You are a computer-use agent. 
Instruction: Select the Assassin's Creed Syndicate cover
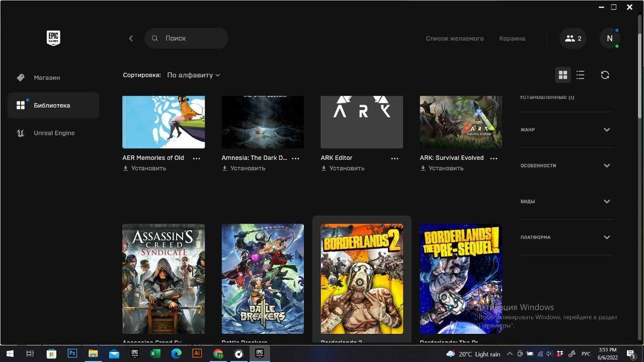tap(164, 279)
